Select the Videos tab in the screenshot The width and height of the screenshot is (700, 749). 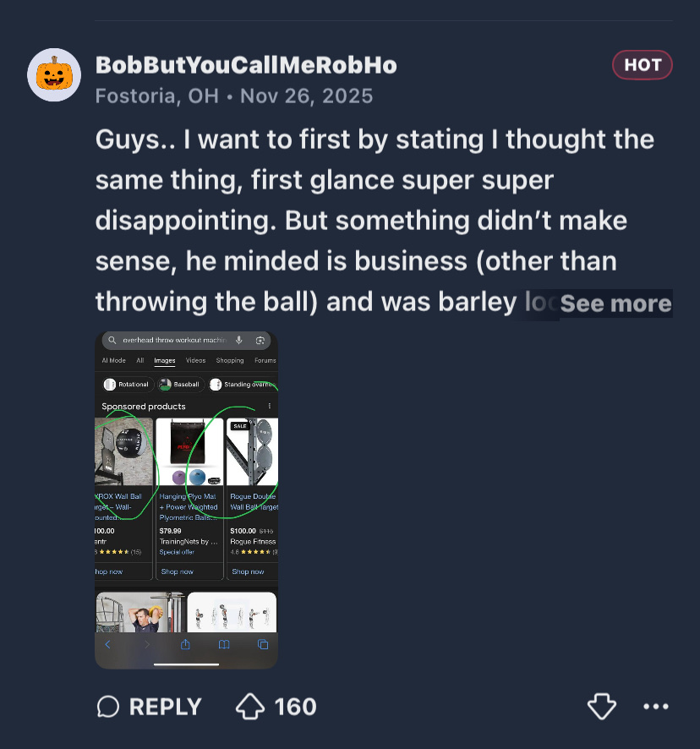pyautogui.click(x=195, y=360)
